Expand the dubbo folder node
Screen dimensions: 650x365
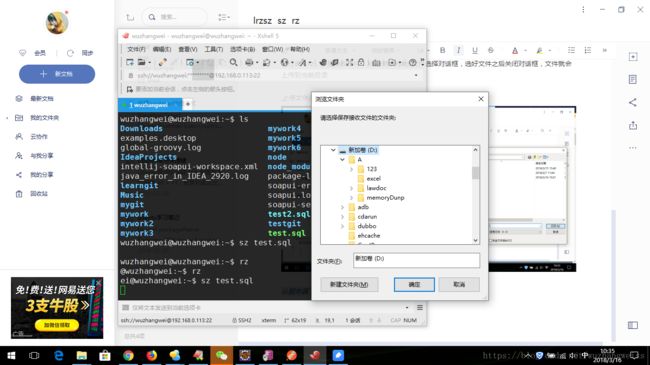coord(342,226)
